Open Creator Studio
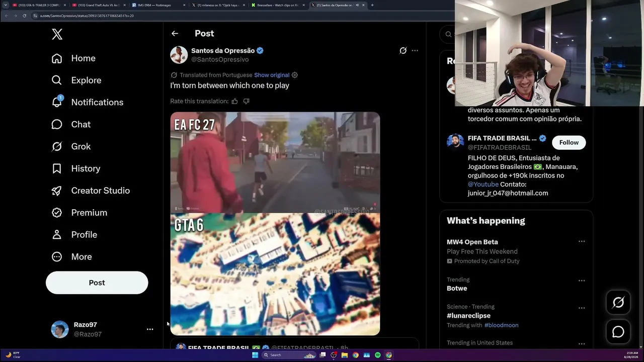This screenshot has height=362, width=644. [91, 191]
